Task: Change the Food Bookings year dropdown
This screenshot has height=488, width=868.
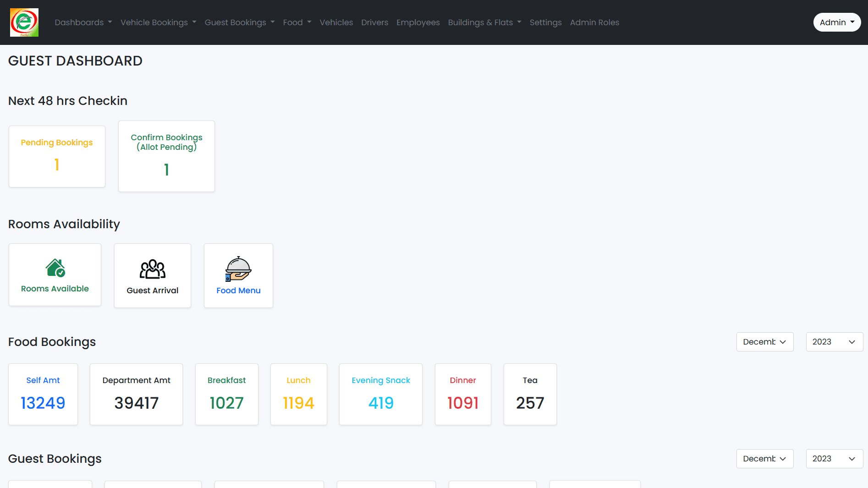Action: pyautogui.click(x=834, y=342)
